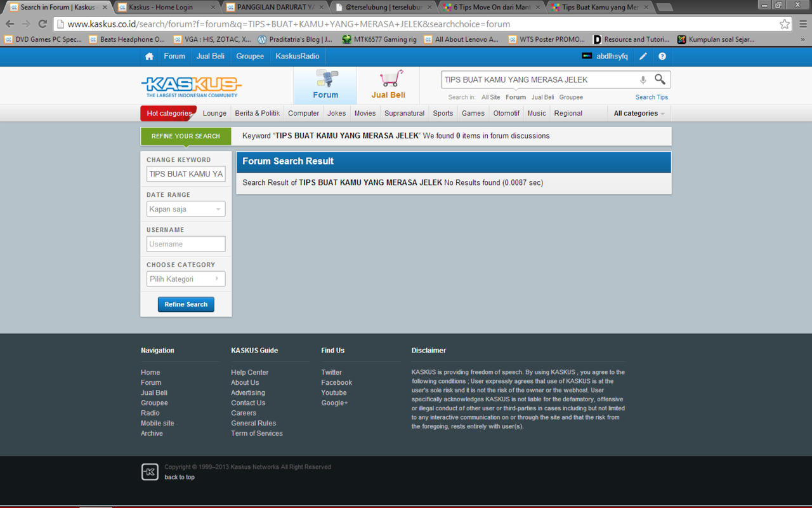Screen dimensions: 812x508
Task: Open the Computer category
Action: pyautogui.click(x=304, y=113)
